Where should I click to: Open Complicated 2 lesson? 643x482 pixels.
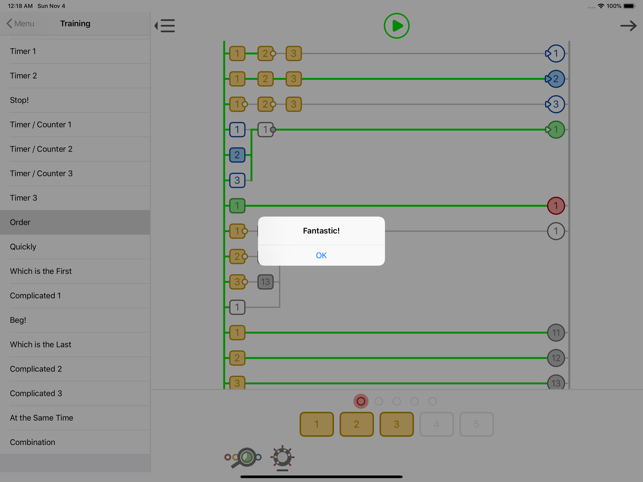pos(75,369)
